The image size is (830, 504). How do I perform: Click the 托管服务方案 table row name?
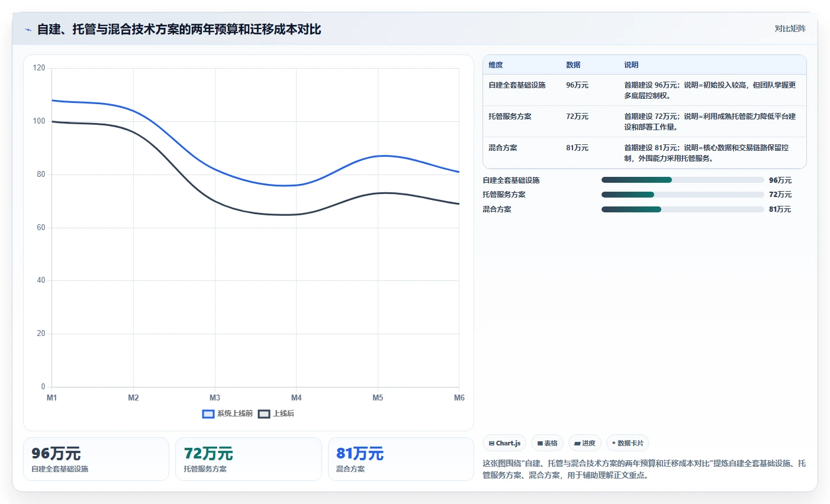click(510, 117)
